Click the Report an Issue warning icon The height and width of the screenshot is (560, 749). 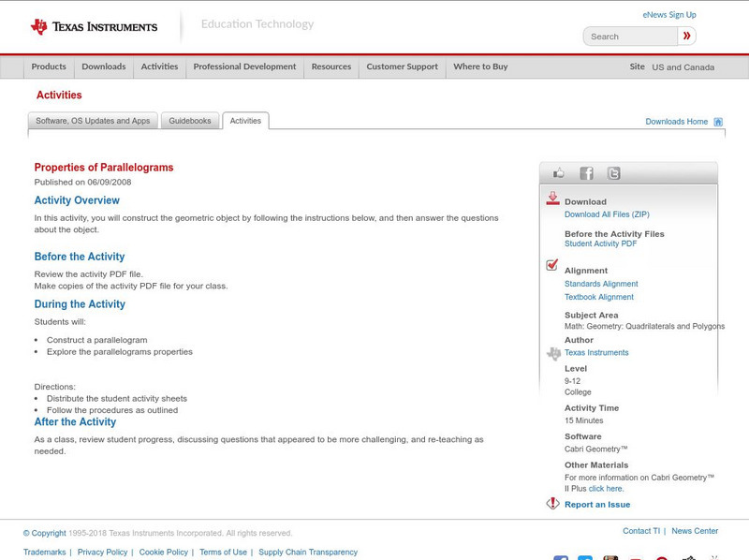click(552, 504)
